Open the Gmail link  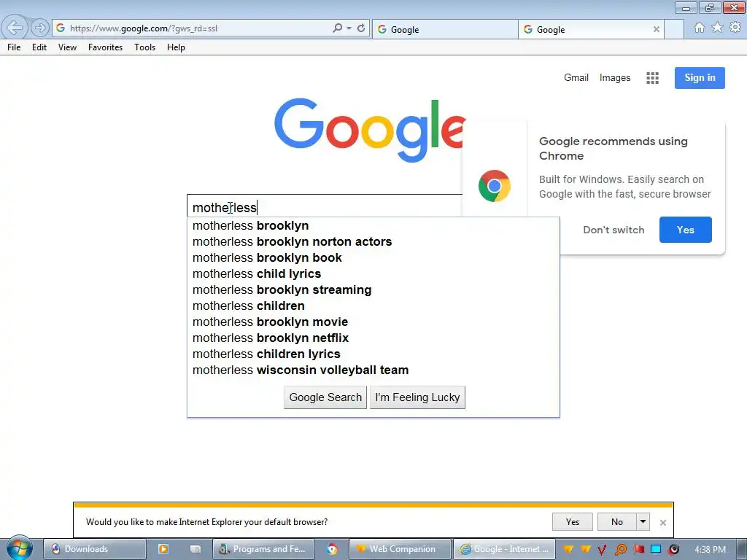(x=576, y=77)
